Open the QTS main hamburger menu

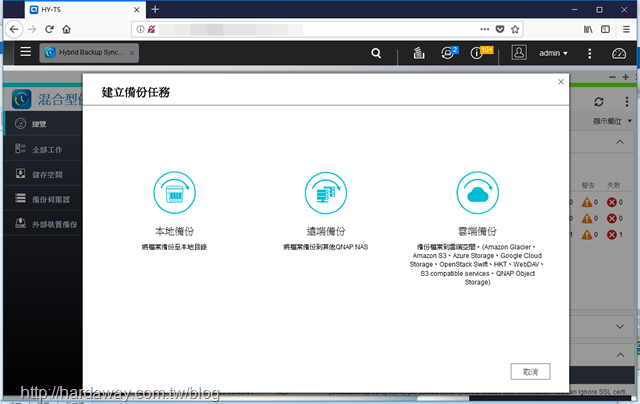tap(26, 52)
